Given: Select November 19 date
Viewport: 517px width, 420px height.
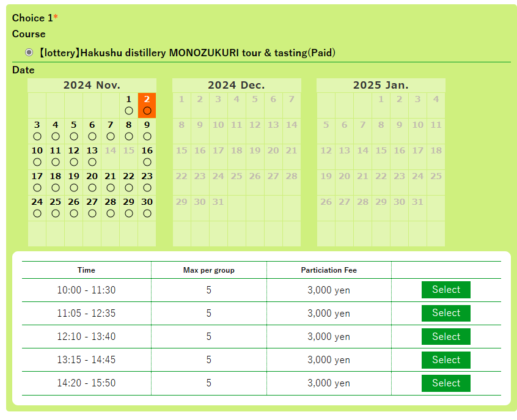Looking at the screenshot, I should pos(73,183).
